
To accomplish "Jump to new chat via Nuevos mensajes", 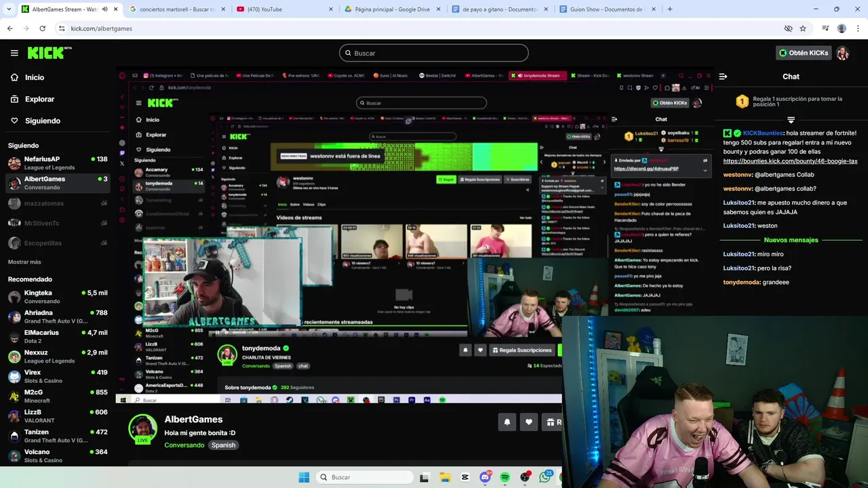I will coord(791,240).
